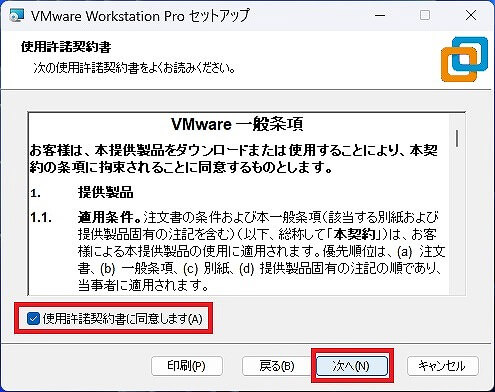Click the 次へ(N) button
Viewport: 495px width, 392px height.
tap(352, 366)
